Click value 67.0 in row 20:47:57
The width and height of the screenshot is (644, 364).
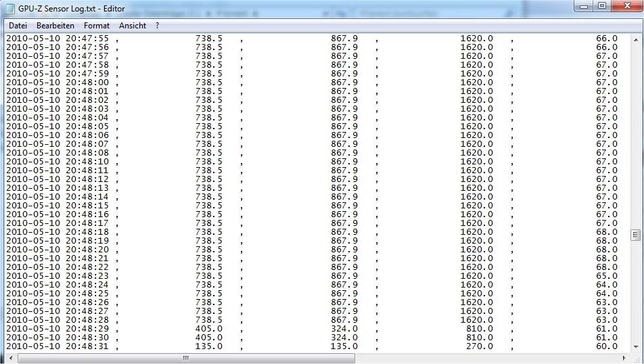[607, 56]
